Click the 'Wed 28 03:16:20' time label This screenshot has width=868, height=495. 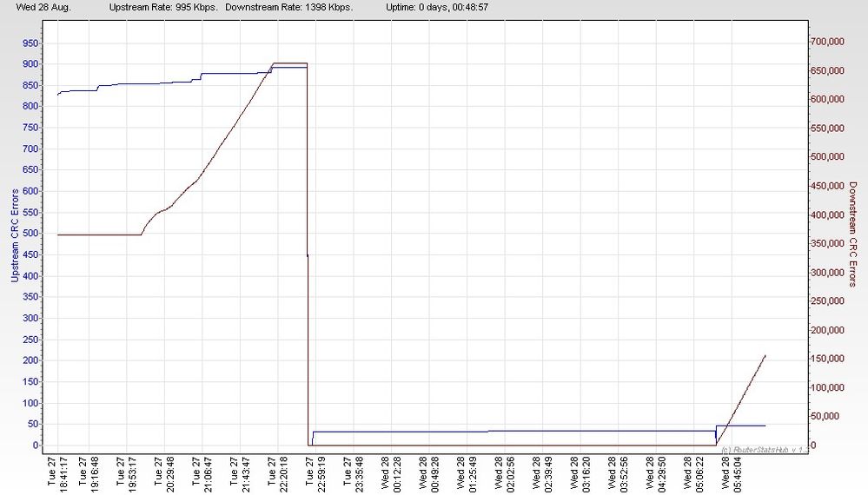580,474
